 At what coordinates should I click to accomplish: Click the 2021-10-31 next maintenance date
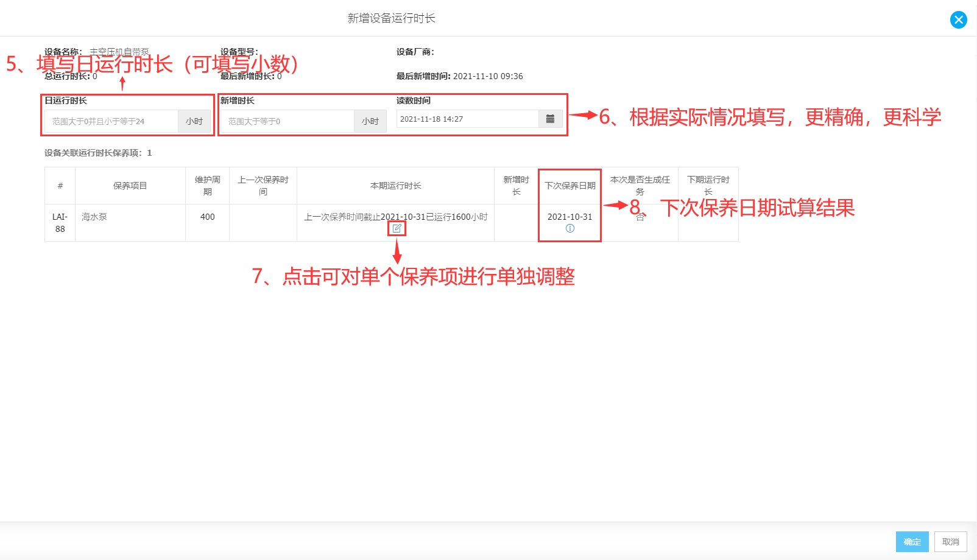point(570,217)
